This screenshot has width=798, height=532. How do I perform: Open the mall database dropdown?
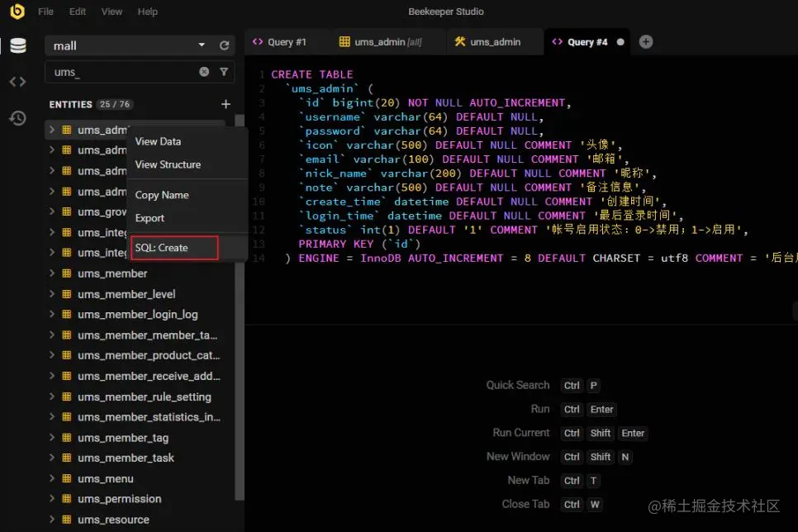[x=130, y=45]
